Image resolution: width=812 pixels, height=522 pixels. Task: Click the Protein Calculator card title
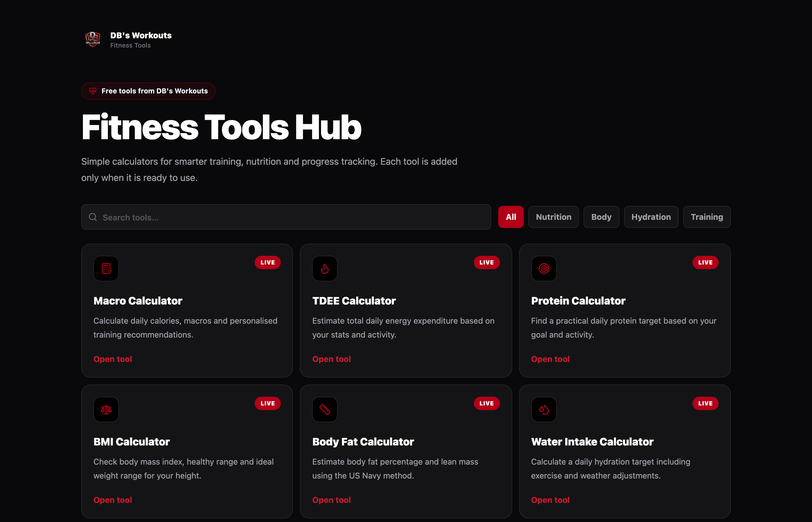coord(578,301)
